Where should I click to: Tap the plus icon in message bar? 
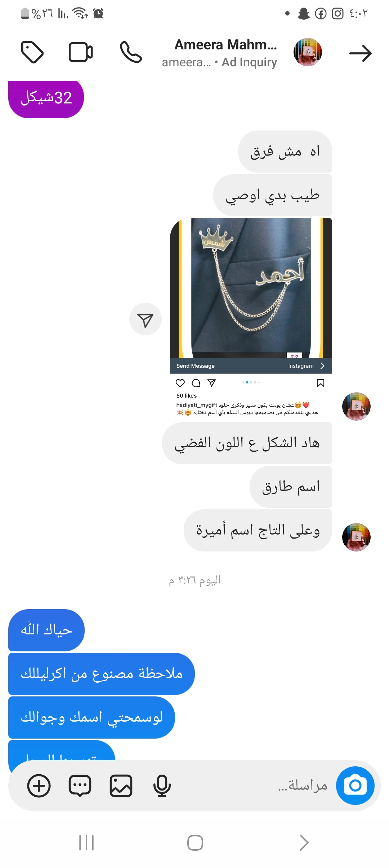39,786
